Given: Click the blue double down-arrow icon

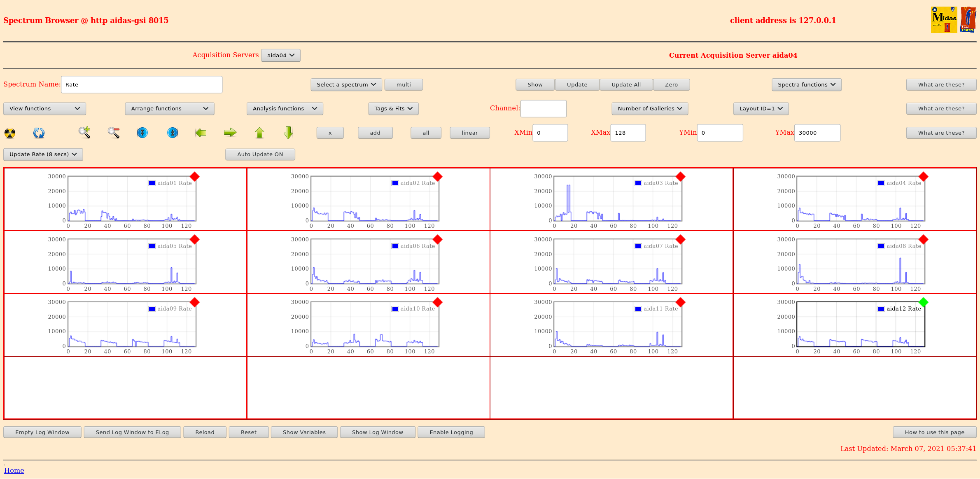Looking at the screenshot, I should coord(142,133).
